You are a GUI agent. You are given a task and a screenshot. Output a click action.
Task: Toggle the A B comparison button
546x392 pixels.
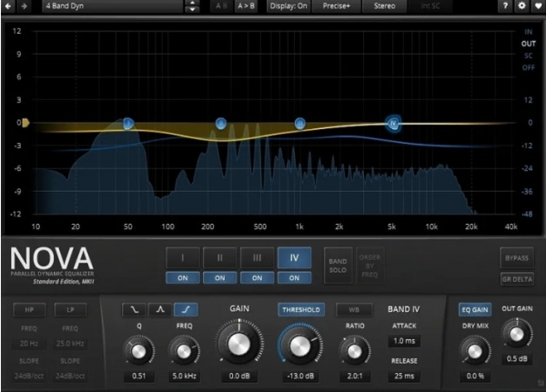pyautogui.click(x=221, y=6)
